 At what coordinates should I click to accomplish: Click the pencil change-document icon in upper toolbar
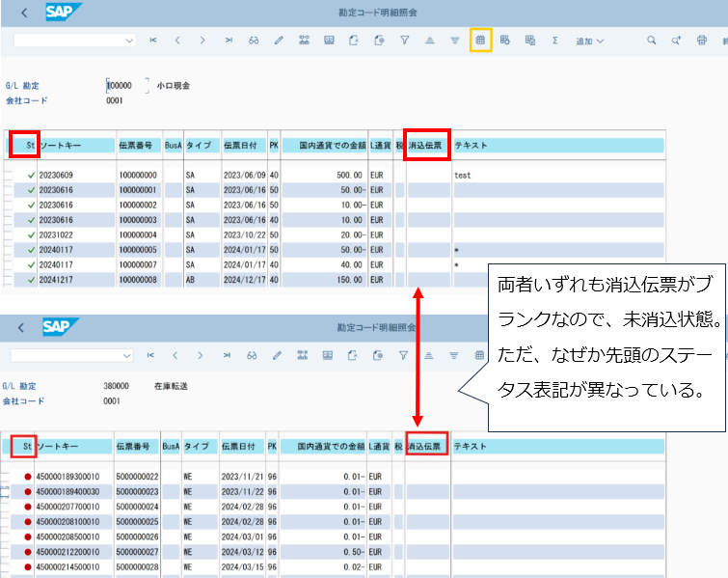click(x=279, y=41)
